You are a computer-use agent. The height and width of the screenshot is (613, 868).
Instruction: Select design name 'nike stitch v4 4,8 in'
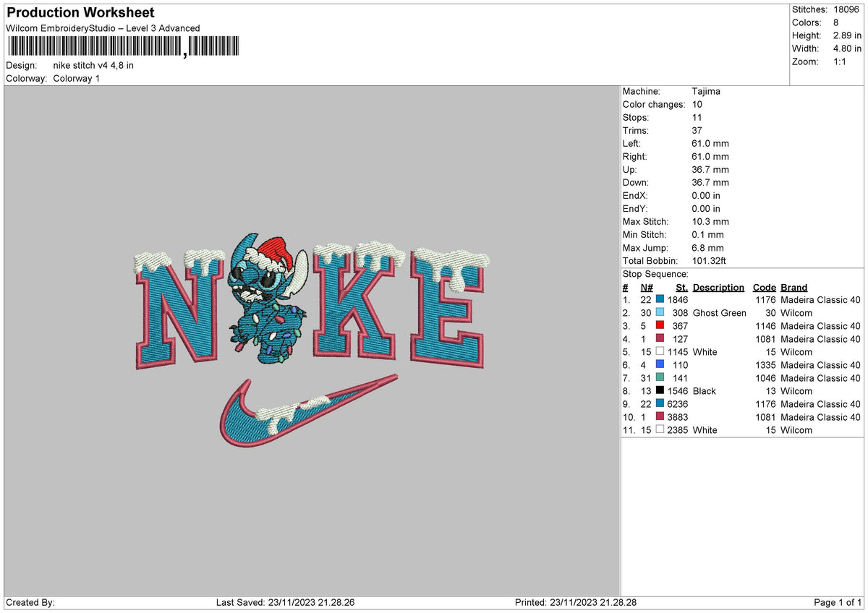coord(93,65)
